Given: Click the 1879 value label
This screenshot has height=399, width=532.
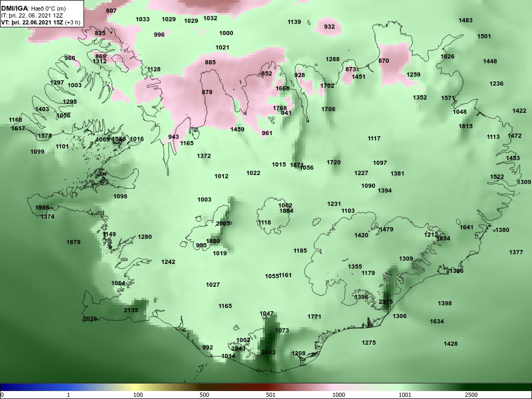Looking at the screenshot, I should [x=73, y=242].
